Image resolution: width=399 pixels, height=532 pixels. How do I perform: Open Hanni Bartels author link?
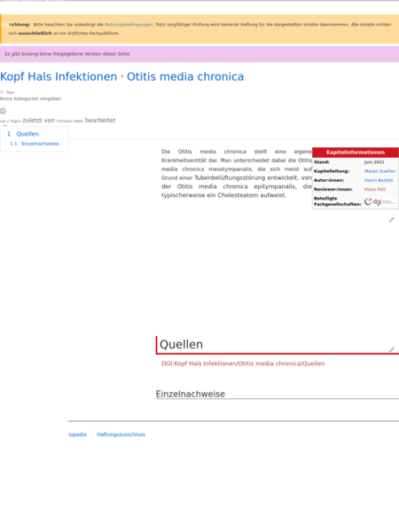[379, 180]
